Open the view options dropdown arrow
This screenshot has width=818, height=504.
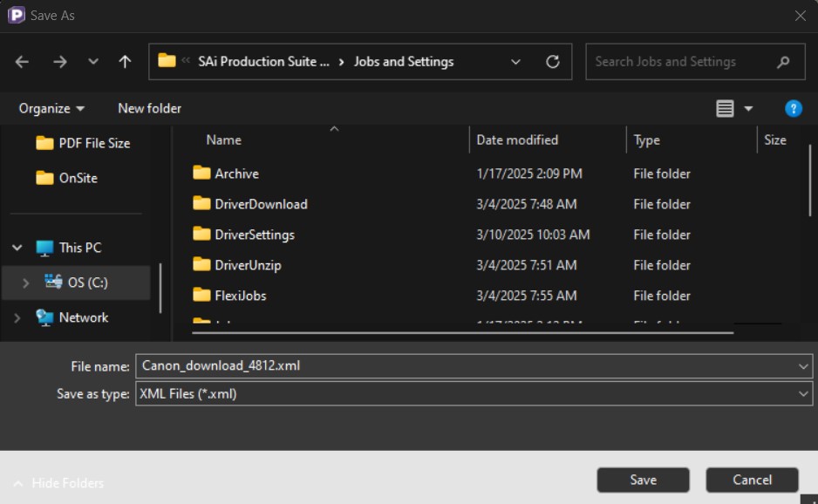748,108
